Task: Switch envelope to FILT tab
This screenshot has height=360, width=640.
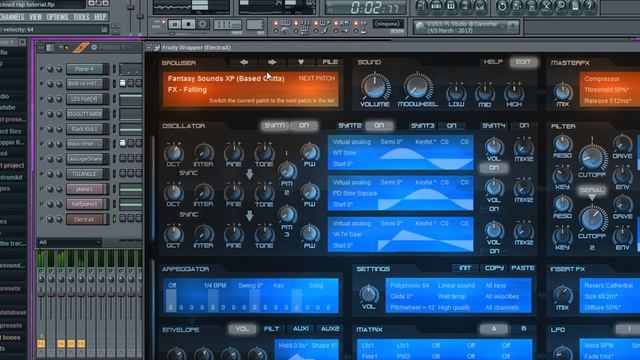Action: tap(271, 329)
